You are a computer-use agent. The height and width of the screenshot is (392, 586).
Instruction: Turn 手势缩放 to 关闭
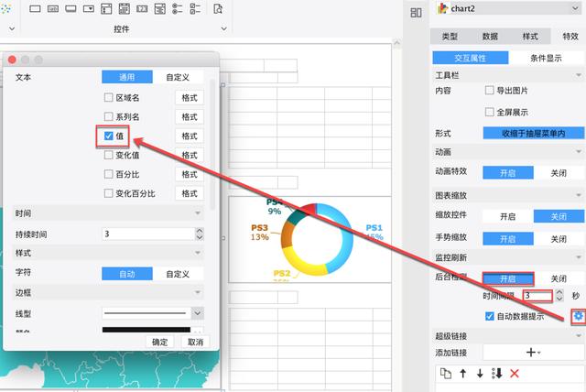559,239
